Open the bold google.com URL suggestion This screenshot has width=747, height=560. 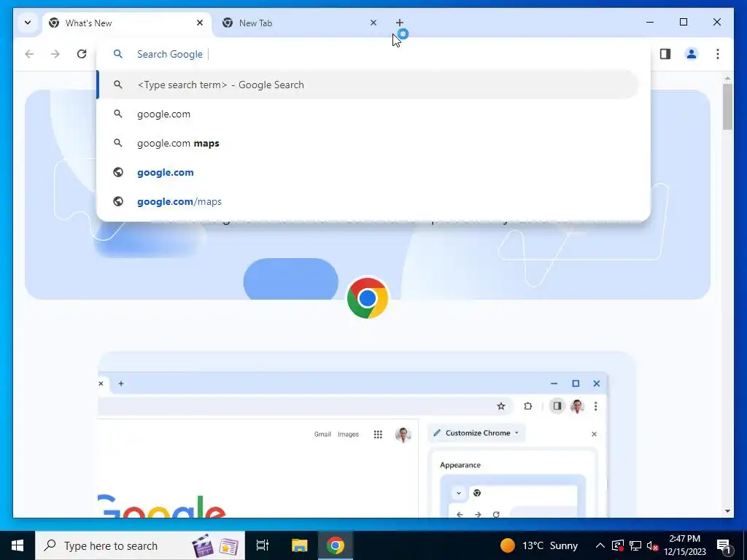368,172
